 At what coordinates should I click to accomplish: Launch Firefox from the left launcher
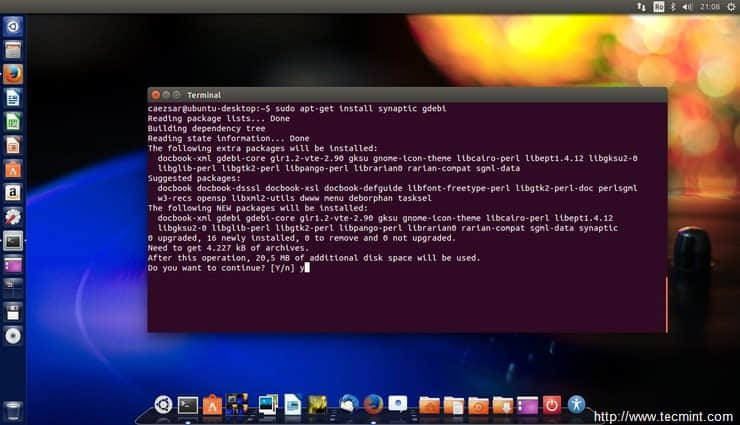13,74
